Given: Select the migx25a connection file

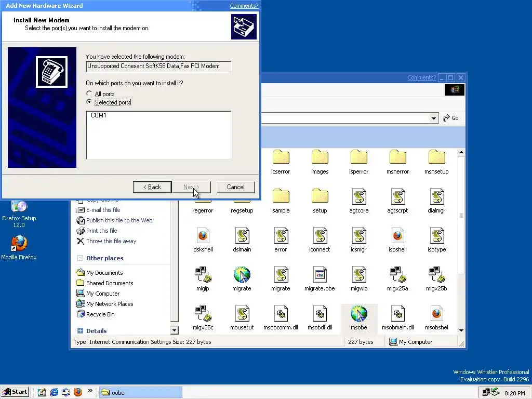Looking at the screenshot, I should [x=397, y=279].
